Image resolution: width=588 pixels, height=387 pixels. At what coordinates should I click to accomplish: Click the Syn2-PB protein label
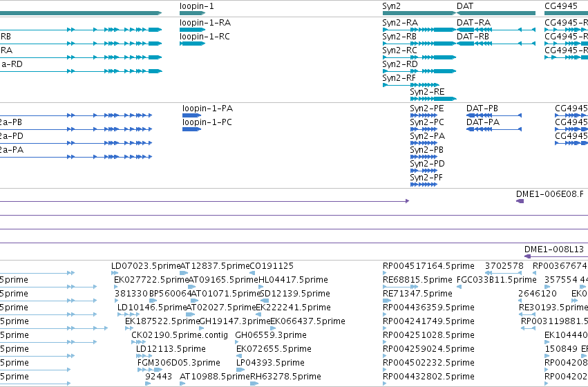point(427,150)
